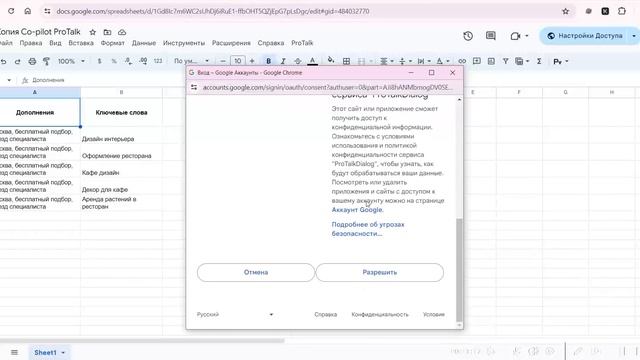Image resolution: width=640 pixels, height=360 pixels.
Task: Create a filter with the funnel icon
Action: [x=505, y=61]
